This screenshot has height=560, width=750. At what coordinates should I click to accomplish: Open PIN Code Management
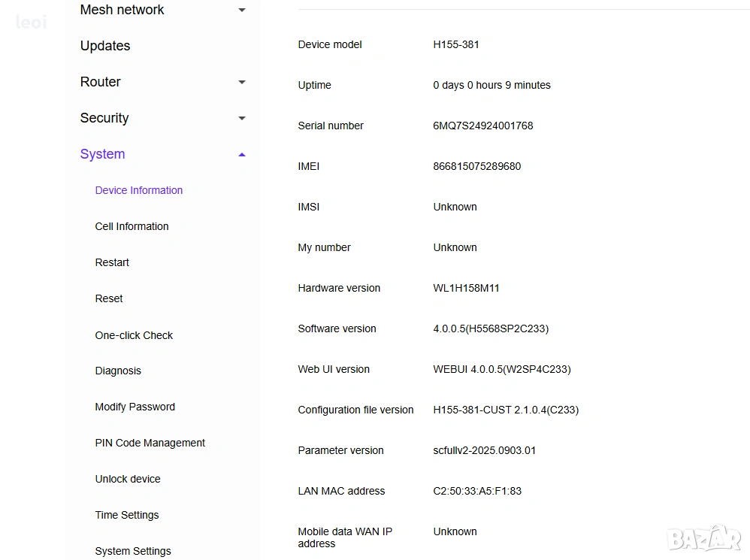150,443
